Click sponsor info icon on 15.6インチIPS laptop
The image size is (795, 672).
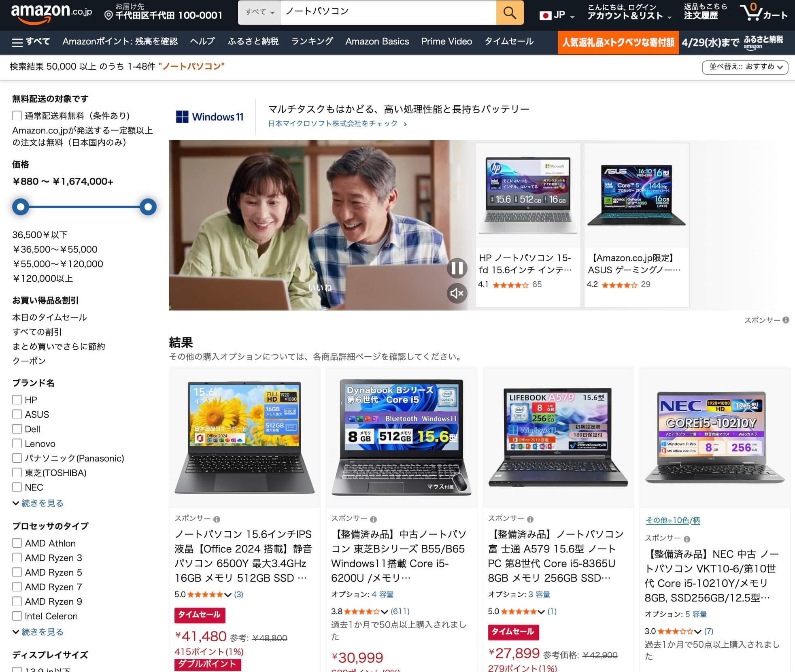(217, 519)
